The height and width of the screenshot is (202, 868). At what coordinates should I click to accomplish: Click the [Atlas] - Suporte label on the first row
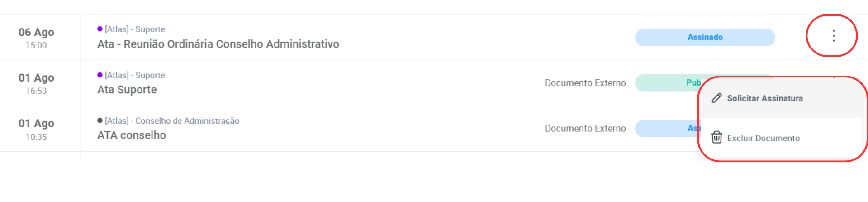pyautogui.click(x=135, y=29)
